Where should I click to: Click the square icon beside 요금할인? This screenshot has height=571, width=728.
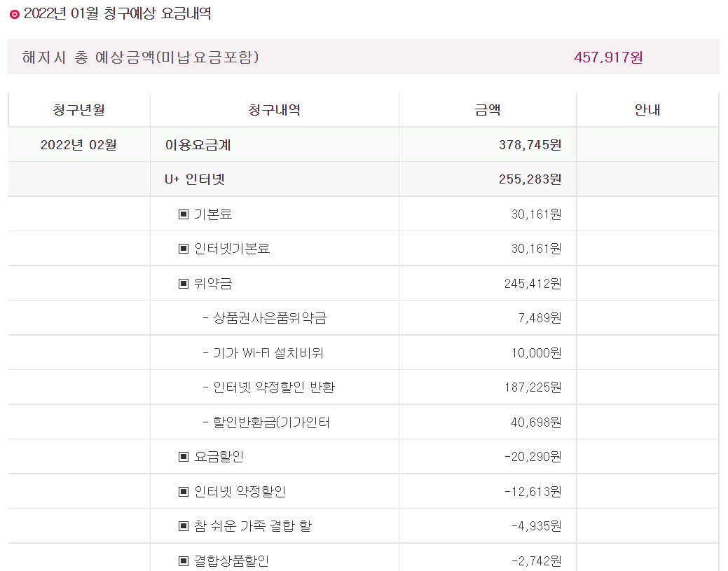pos(184,457)
